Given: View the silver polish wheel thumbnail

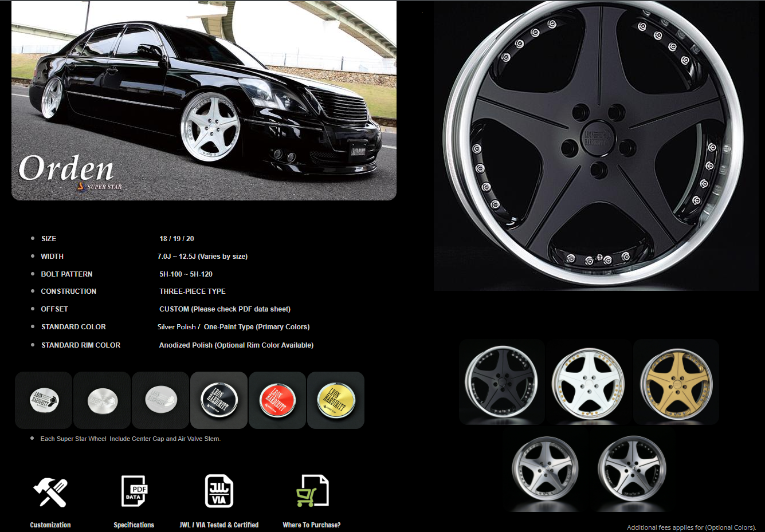Looking at the screenshot, I should pos(546,468).
